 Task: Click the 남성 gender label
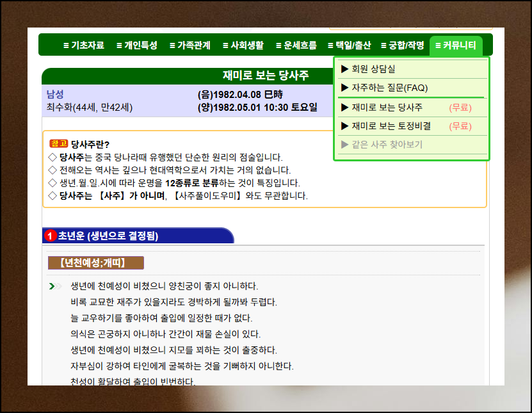(x=55, y=94)
